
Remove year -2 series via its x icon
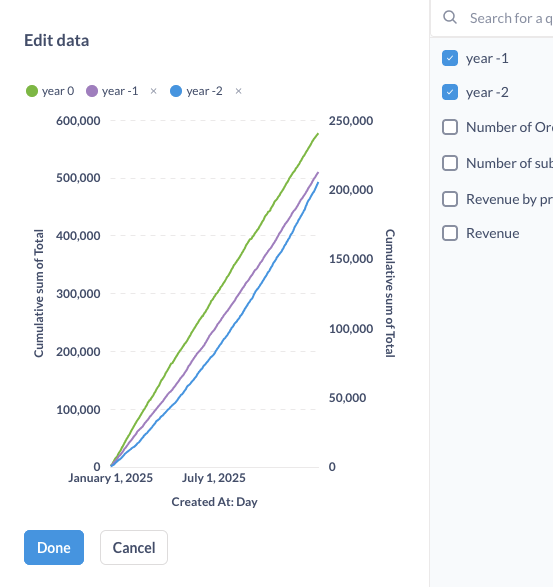coord(238,91)
